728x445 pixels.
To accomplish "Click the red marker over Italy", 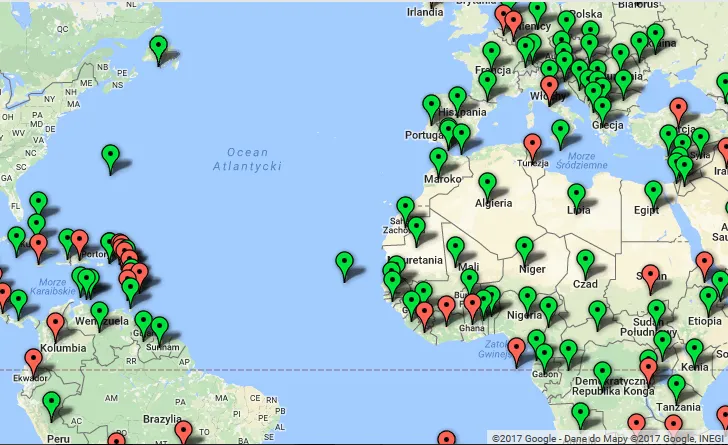I will [x=550, y=90].
